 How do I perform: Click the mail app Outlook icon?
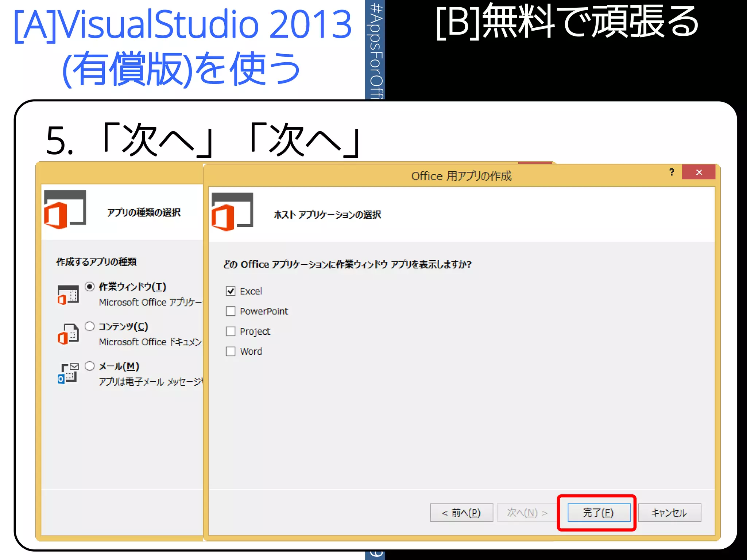pos(68,373)
